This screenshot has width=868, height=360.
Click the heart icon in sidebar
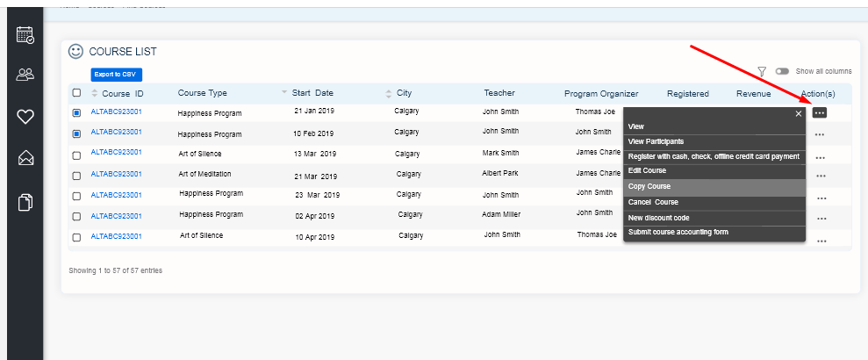tap(25, 116)
